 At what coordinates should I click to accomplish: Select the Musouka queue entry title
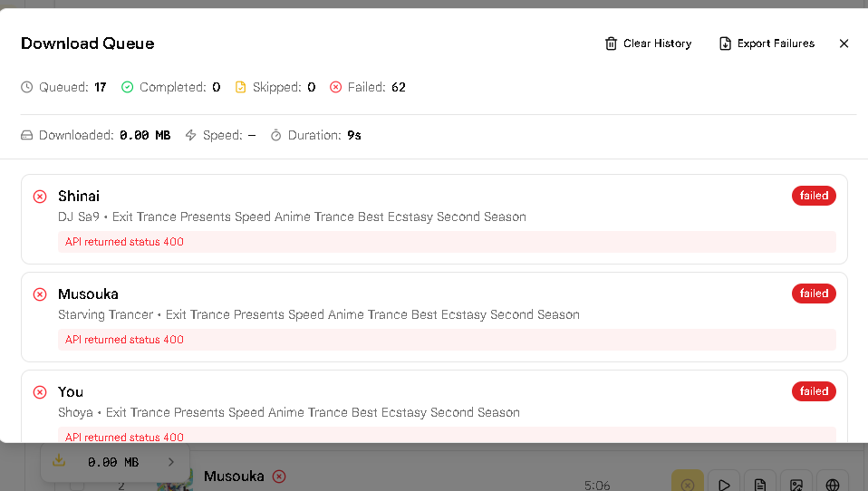pyautogui.click(x=88, y=294)
